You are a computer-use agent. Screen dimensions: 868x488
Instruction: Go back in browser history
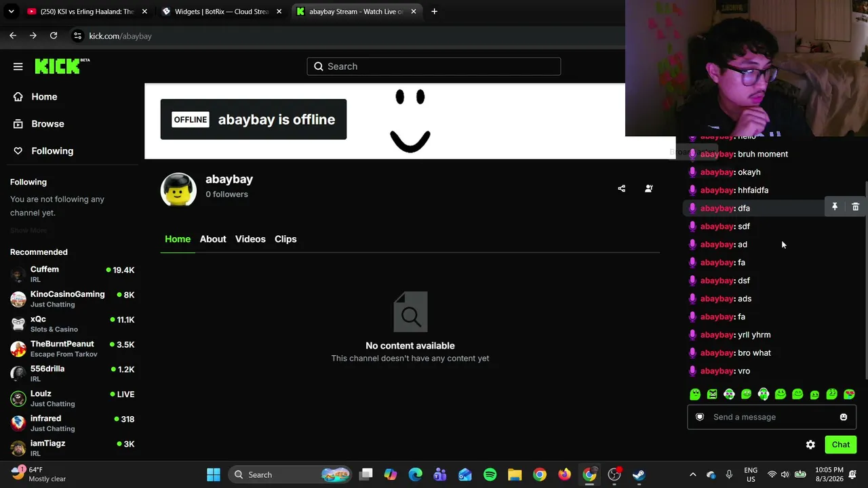tap(13, 36)
